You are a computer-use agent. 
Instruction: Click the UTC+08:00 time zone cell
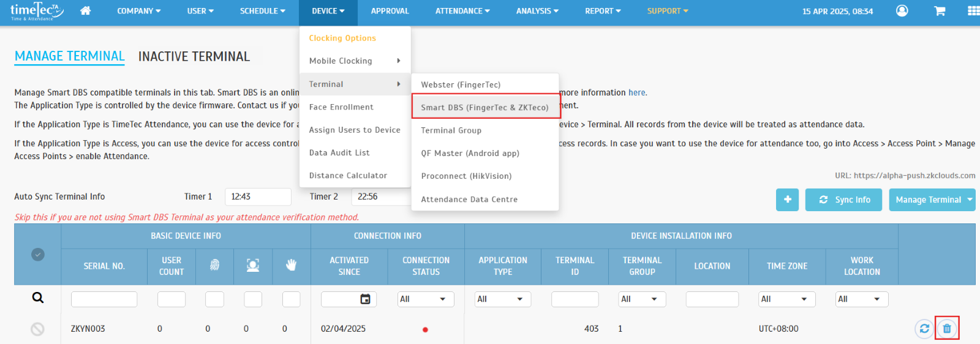[x=778, y=329]
